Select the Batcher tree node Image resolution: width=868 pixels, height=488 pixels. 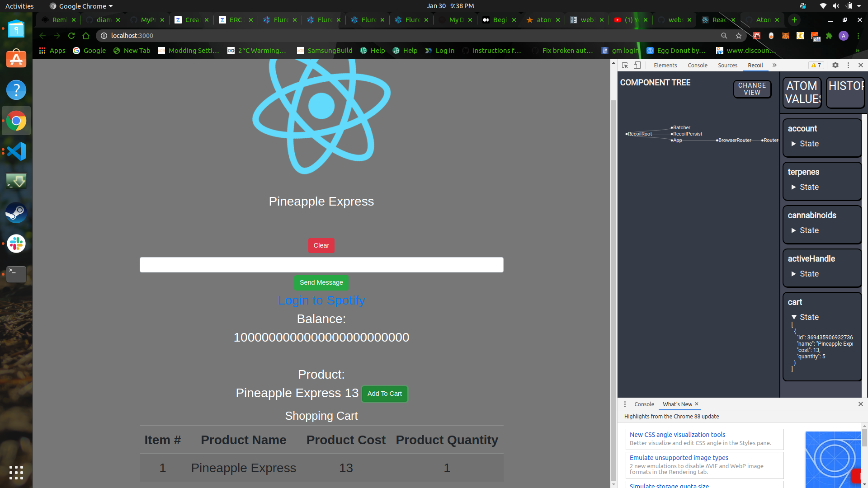tap(680, 127)
